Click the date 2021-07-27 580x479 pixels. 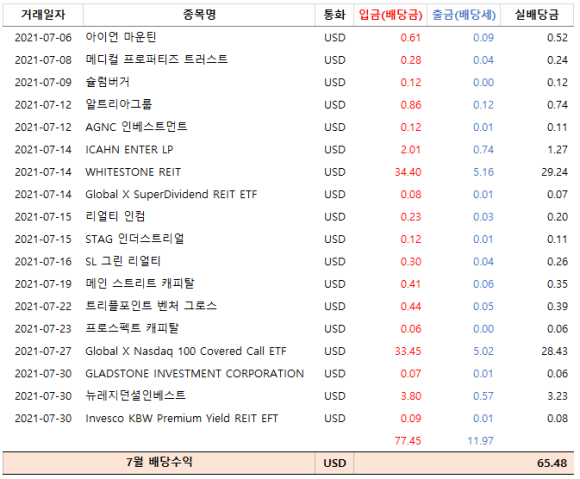click(x=43, y=351)
